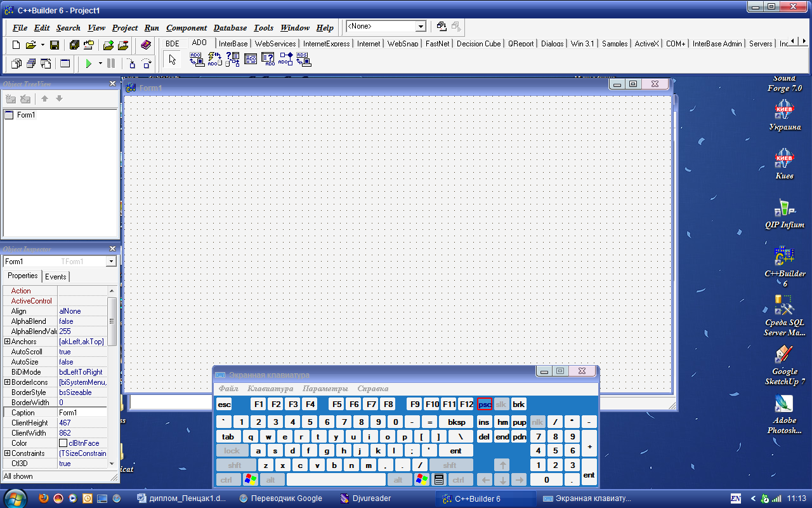This screenshot has width=812, height=508.
Task: Click the Open Project toolbar icon
Action: click(88, 45)
